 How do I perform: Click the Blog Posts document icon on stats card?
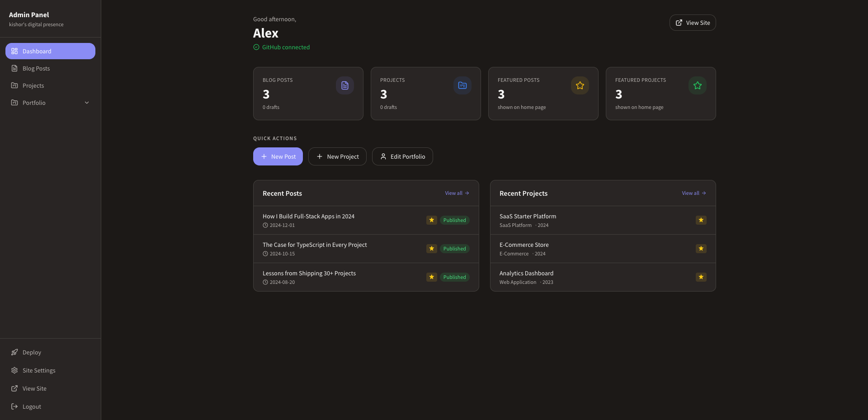(344, 85)
